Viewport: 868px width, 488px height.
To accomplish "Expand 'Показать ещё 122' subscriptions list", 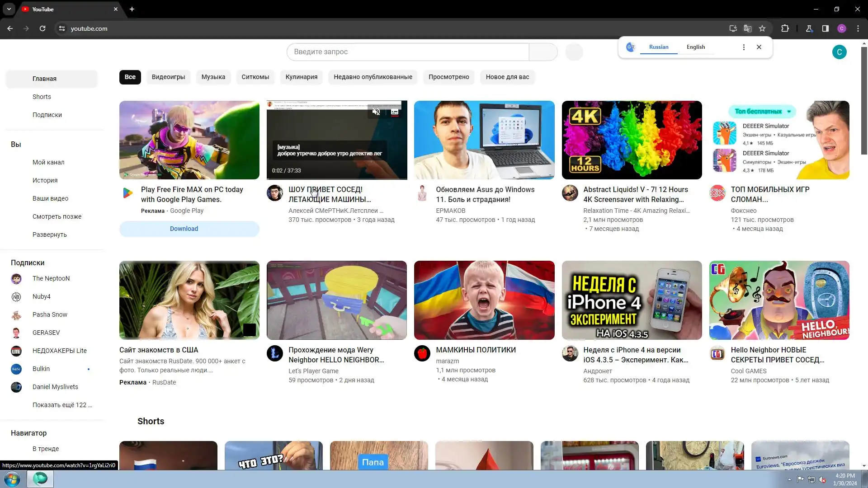I will click(x=62, y=405).
